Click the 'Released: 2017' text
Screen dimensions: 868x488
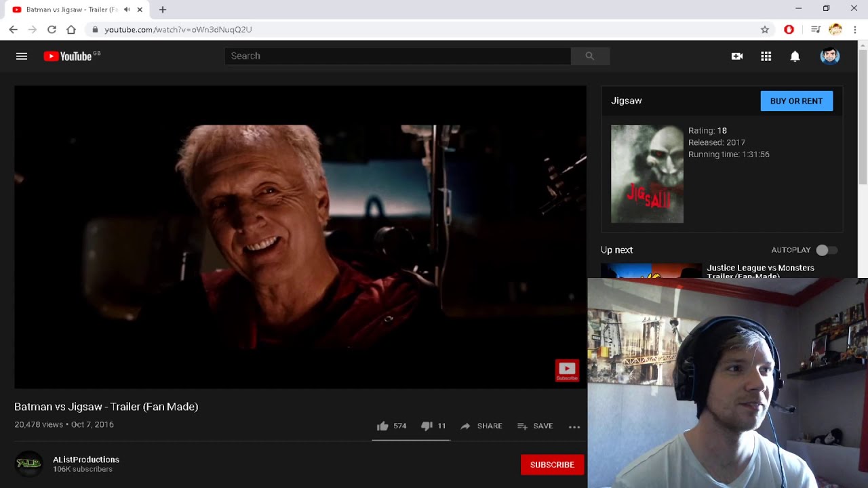click(x=717, y=142)
